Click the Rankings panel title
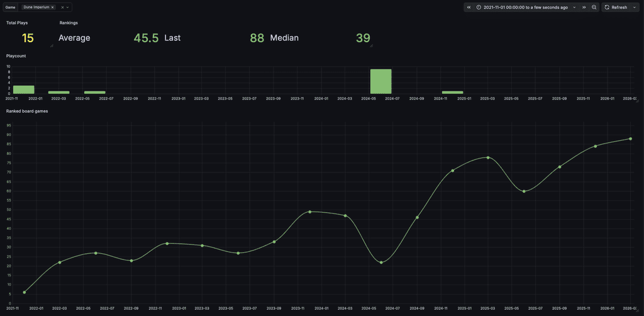Image resolution: width=644 pixels, height=316 pixels. (69, 23)
